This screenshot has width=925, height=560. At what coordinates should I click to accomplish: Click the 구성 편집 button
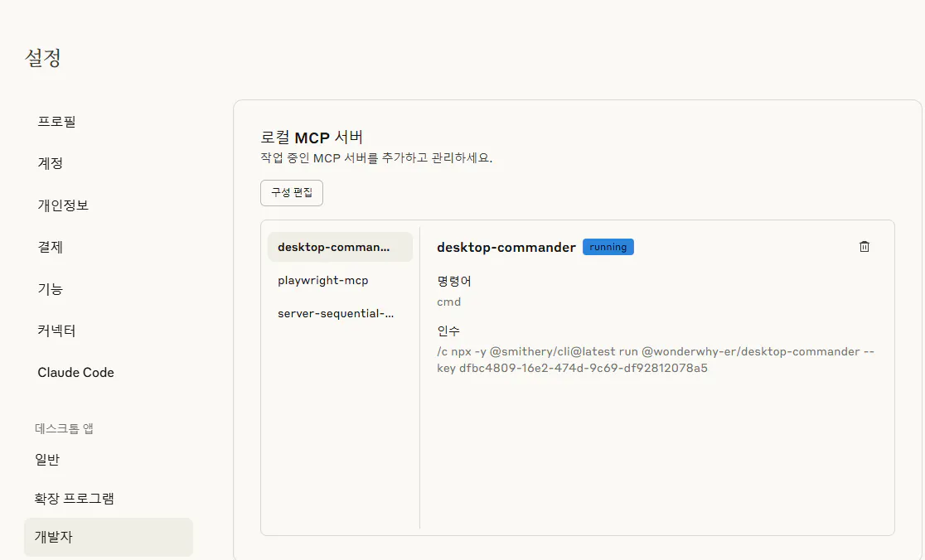click(x=292, y=193)
